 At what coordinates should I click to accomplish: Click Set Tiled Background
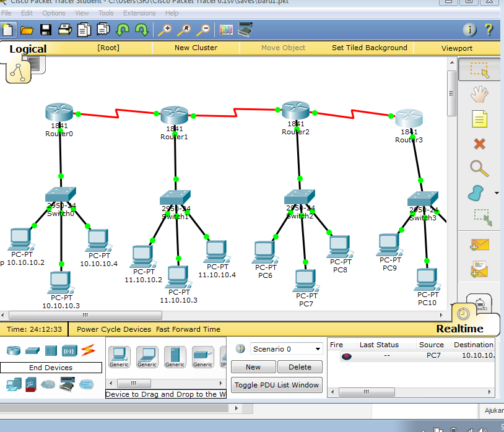click(369, 48)
